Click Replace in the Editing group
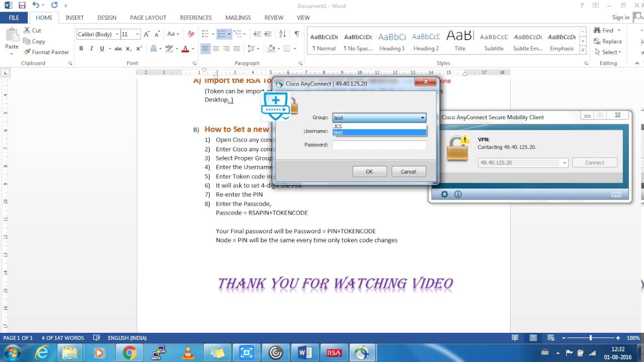This screenshot has height=362, width=644. [x=608, y=41]
